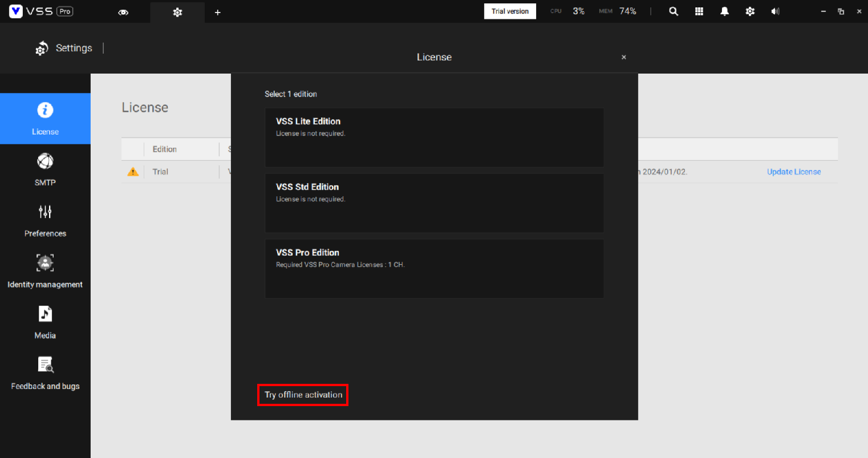Add a new tab with plus
Screen dimensions: 868x458
[x=217, y=12]
